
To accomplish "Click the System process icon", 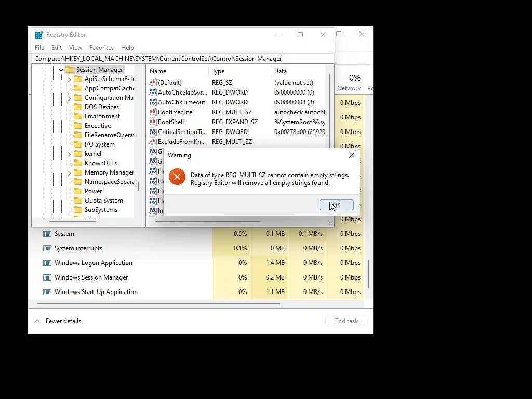I will [47, 234].
